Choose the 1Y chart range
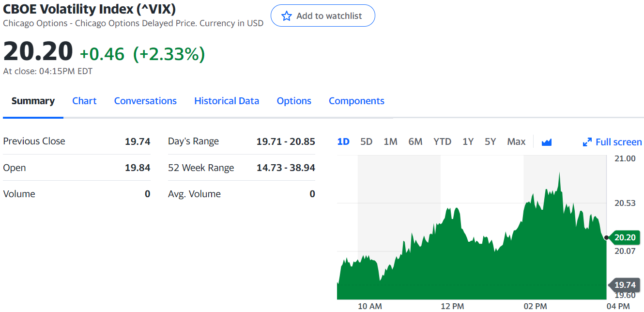This screenshot has height=312, width=644. [x=468, y=141]
